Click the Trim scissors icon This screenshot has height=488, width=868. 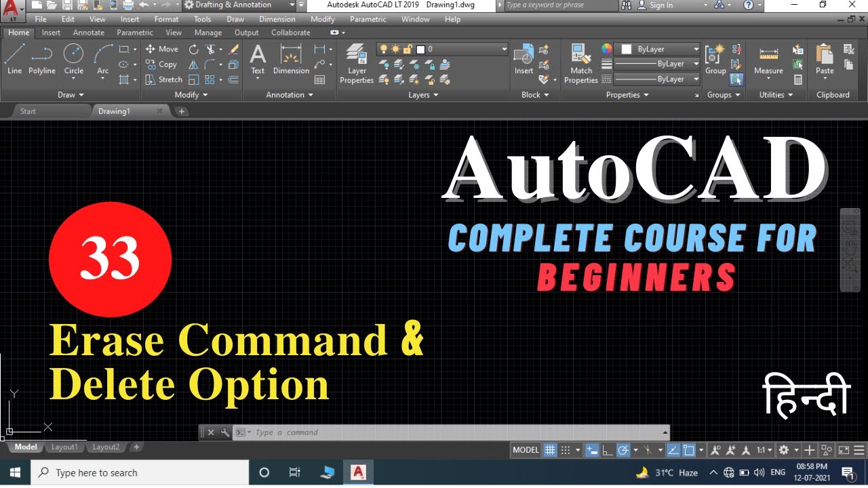(211, 49)
